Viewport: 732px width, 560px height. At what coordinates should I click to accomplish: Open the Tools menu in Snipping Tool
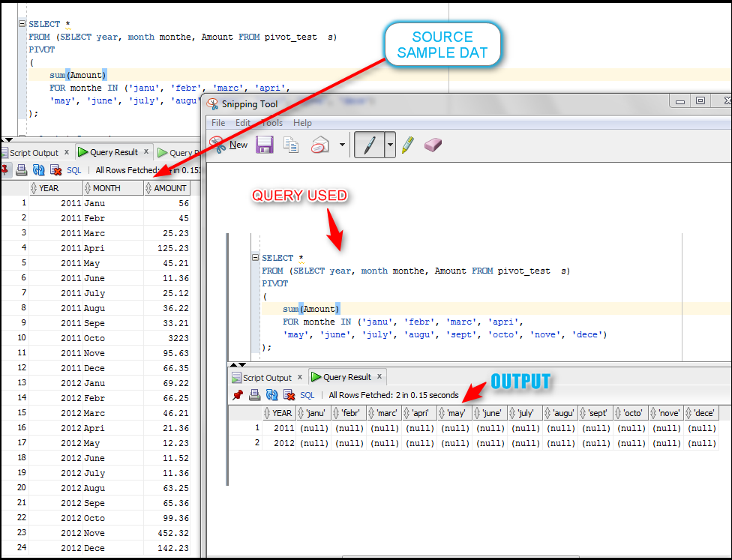pos(271,123)
